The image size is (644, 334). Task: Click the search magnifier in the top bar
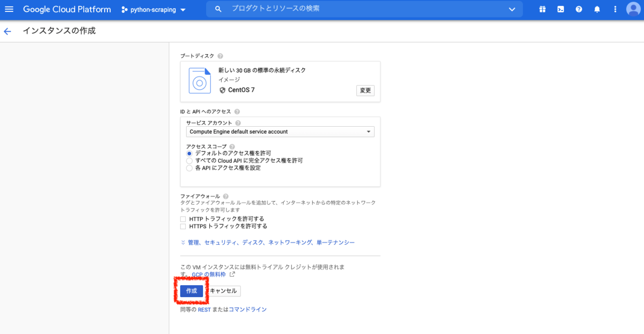pyautogui.click(x=218, y=9)
